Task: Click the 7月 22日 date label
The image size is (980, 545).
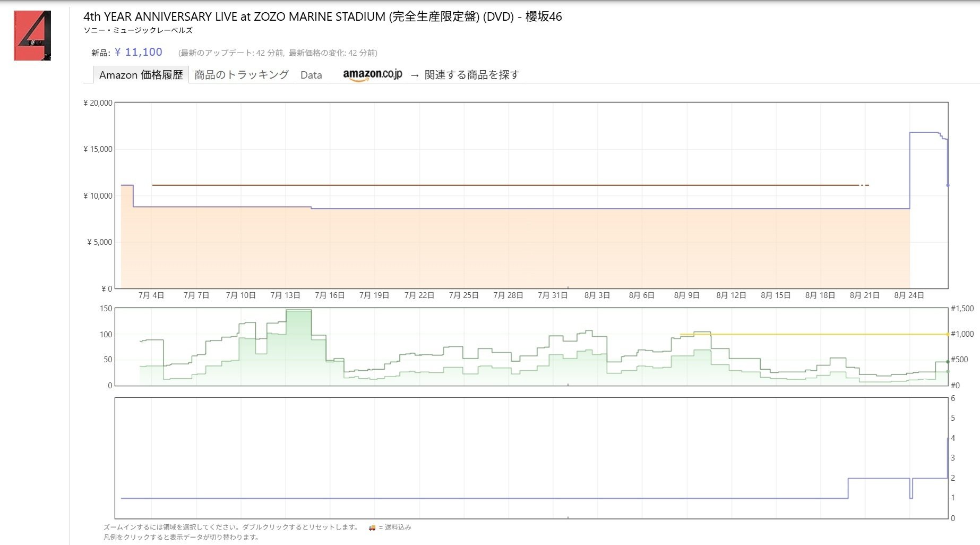Action: pos(419,295)
